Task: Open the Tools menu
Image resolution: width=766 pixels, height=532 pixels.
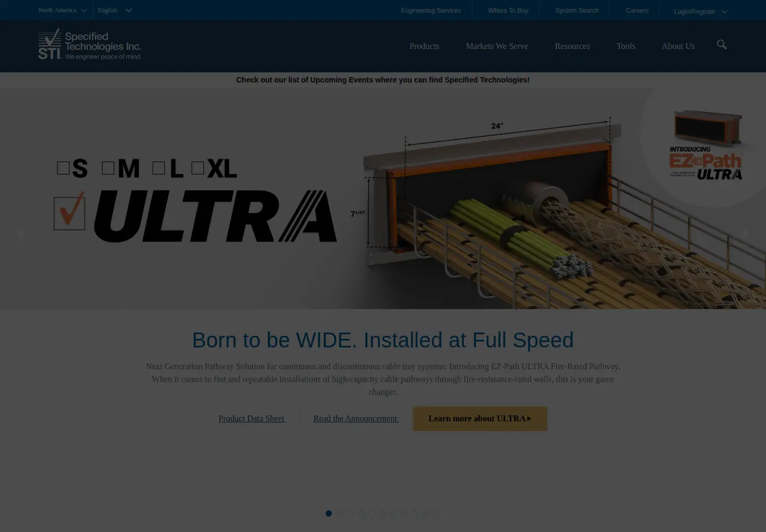Action: pos(626,46)
